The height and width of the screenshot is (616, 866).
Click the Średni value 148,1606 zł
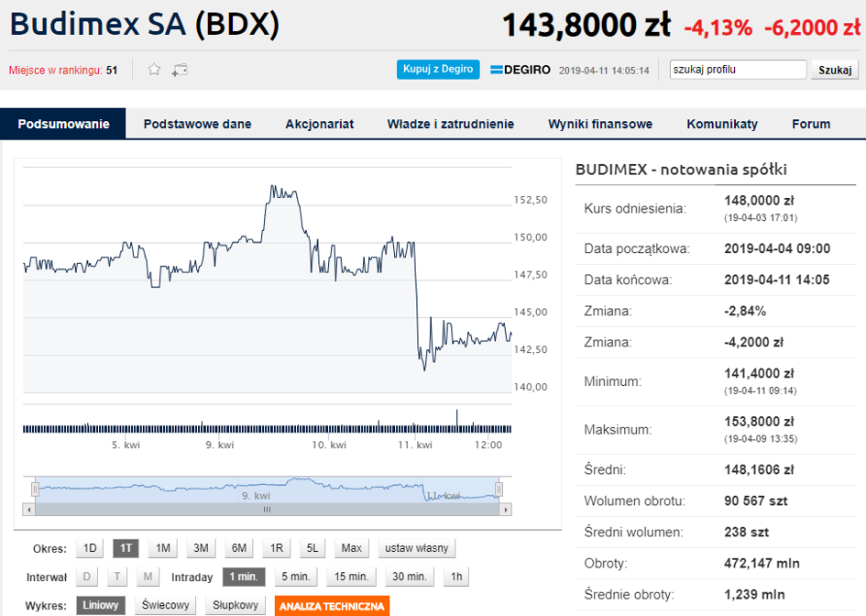point(759,469)
